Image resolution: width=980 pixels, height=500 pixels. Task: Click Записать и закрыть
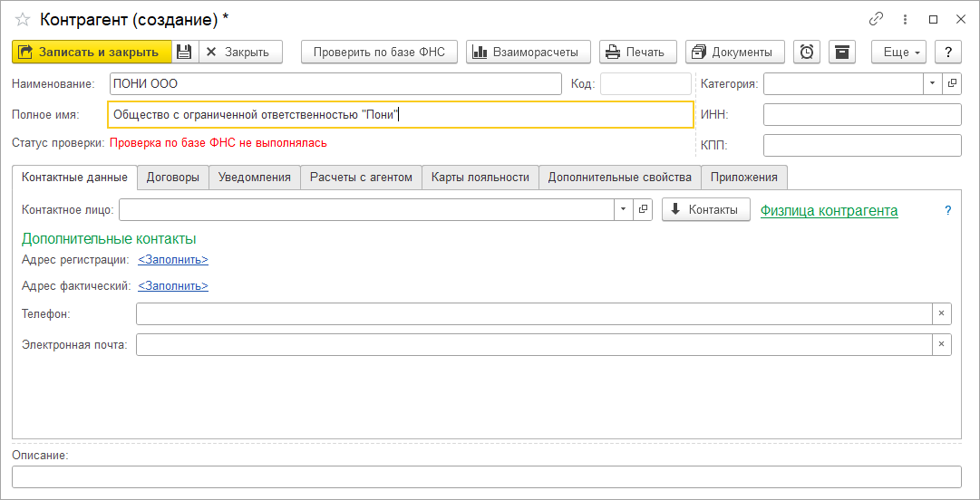[x=92, y=52]
